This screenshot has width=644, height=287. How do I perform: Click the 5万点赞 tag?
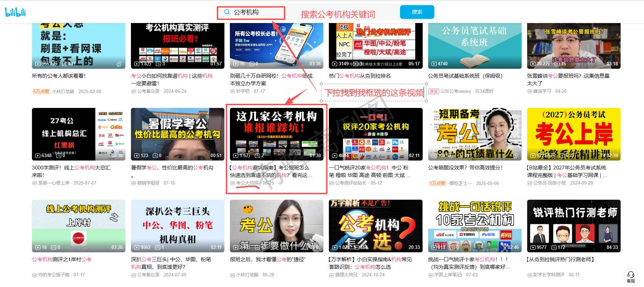[x=41, y=91]
